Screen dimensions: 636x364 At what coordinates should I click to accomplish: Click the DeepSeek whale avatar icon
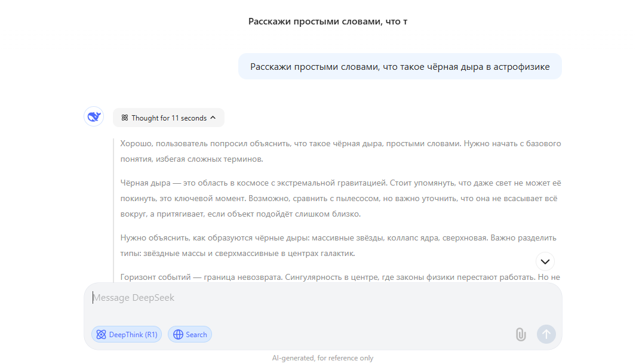(x=94, y=117)
